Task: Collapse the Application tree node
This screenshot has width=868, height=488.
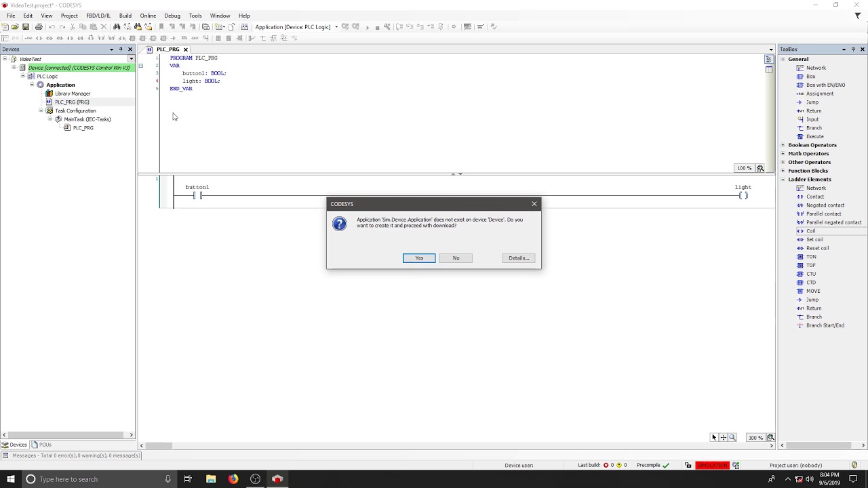Action: click(x=31, y=85)
